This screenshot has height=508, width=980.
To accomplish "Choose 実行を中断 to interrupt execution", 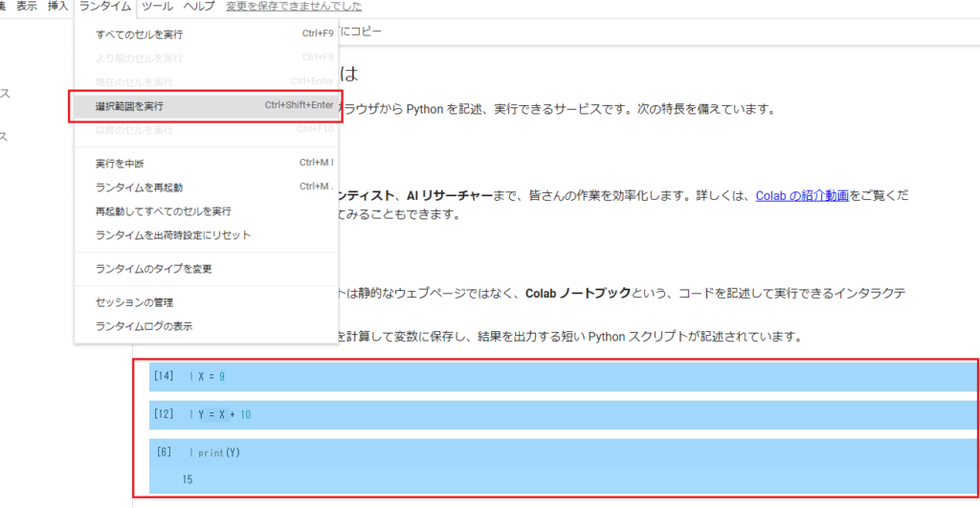I will pyautogui.click(x=120, y=164).
